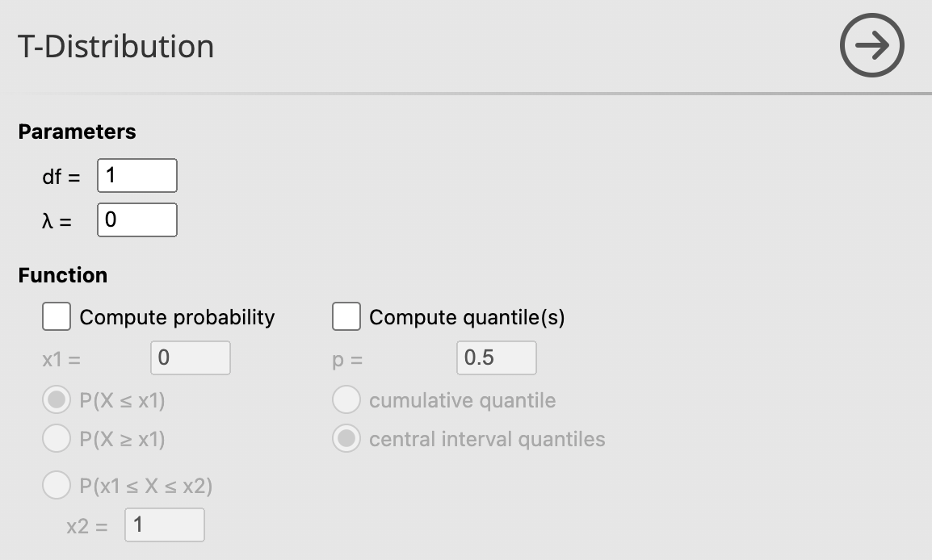Click the Function section heading
The height and width of the screenshot is (560, 932).
pos(62,275)
